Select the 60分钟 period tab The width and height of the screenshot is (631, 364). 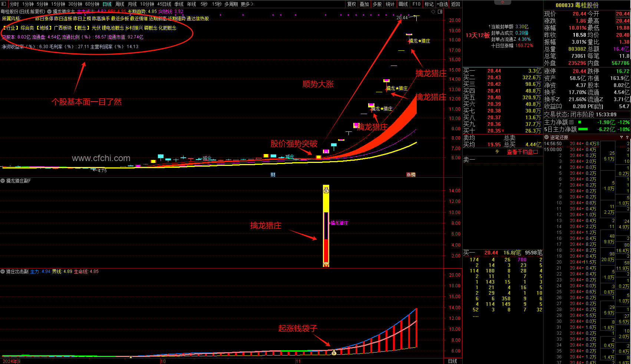(92, 4)
